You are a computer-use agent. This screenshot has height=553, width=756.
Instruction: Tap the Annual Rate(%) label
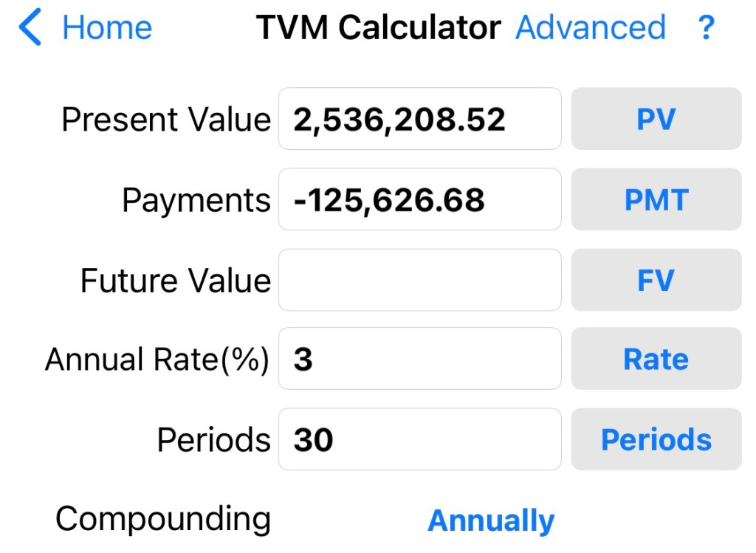(157, 360)
